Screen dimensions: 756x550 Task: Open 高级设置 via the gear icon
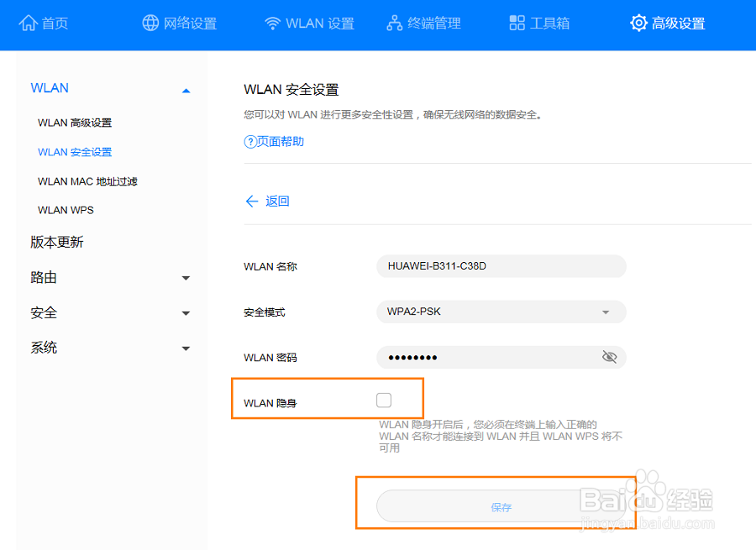[638, 23]
